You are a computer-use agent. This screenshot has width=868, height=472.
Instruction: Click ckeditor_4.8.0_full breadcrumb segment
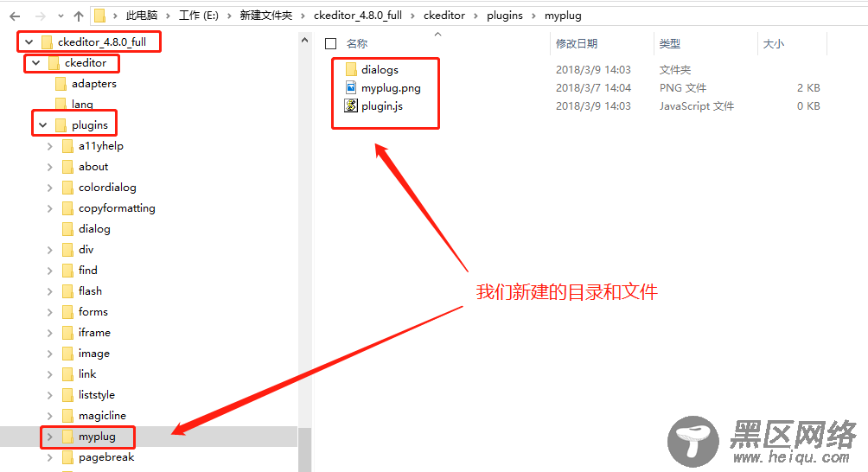[x=358, y=16]
